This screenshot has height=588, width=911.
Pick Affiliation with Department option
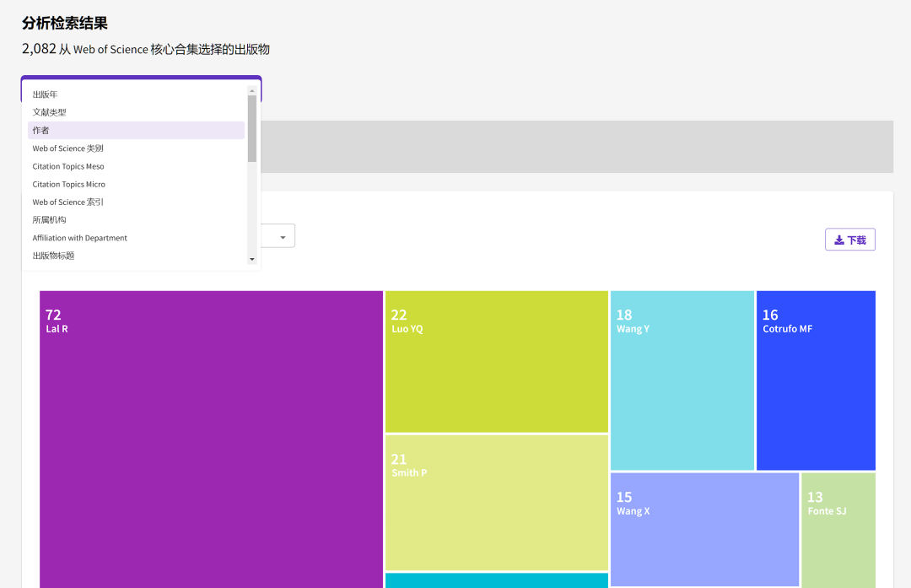(80, 238)
